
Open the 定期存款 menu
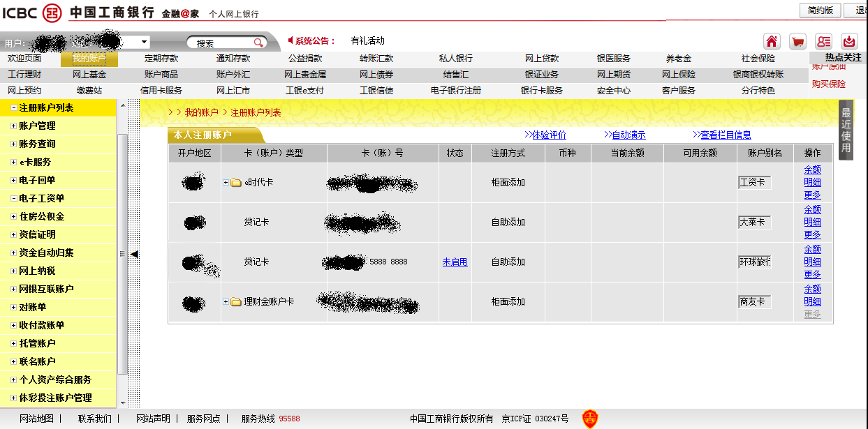pyautogui.click(x=161, y=59)
